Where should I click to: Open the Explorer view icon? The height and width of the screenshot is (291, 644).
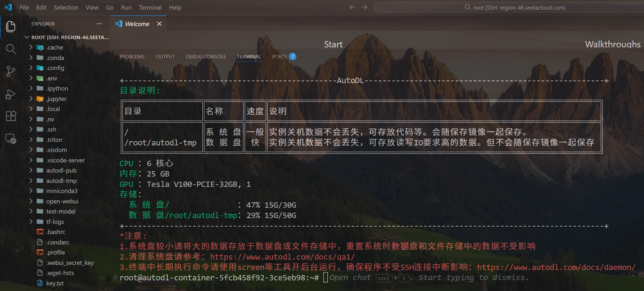(11, 26)
